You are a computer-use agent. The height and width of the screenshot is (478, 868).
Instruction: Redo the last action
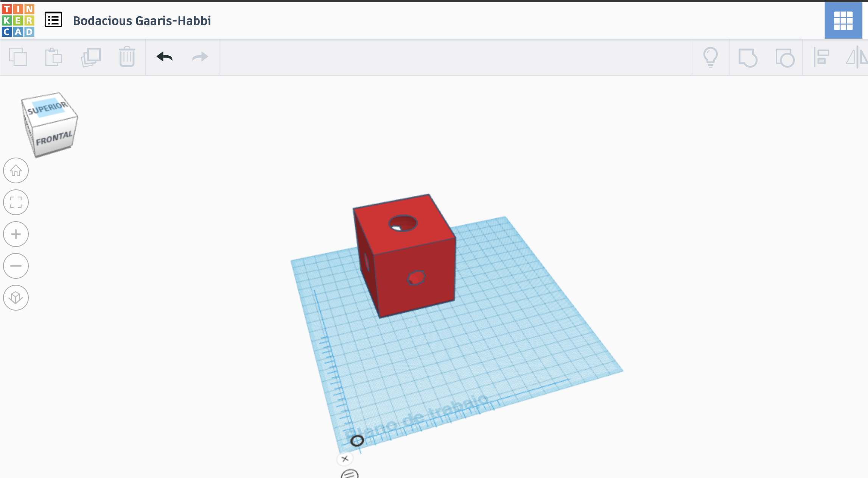tap(200, 57)
